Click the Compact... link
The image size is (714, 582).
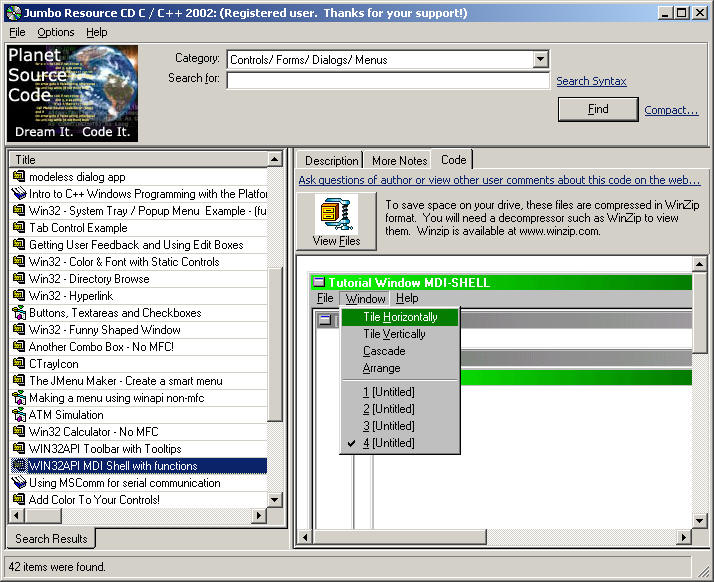click(671, 110)
